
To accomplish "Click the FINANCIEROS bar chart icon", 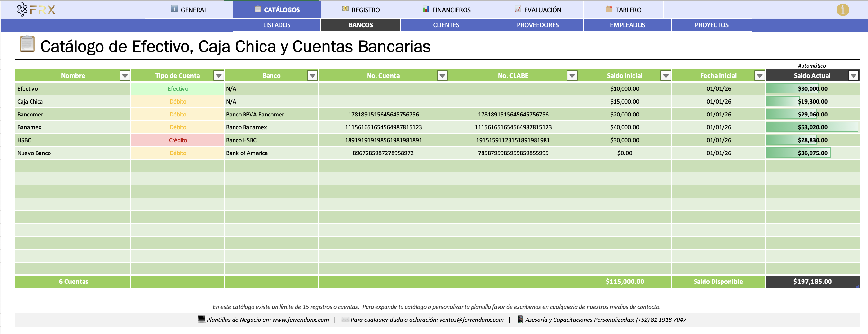I will (426, 9).
